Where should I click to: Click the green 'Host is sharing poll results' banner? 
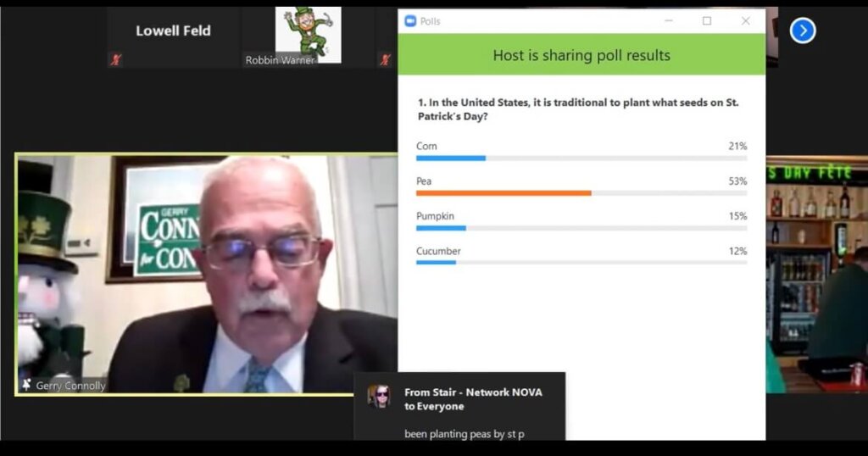tap(581, 55)
